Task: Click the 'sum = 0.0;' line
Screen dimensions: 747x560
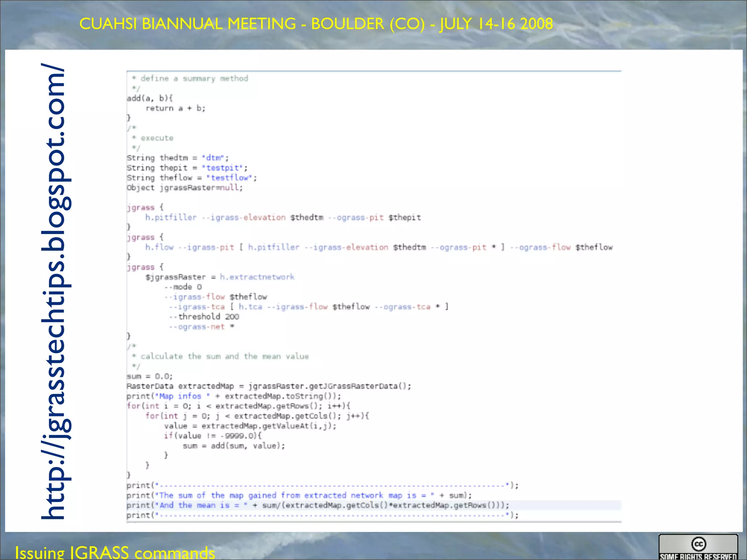Action: point(150,376)
